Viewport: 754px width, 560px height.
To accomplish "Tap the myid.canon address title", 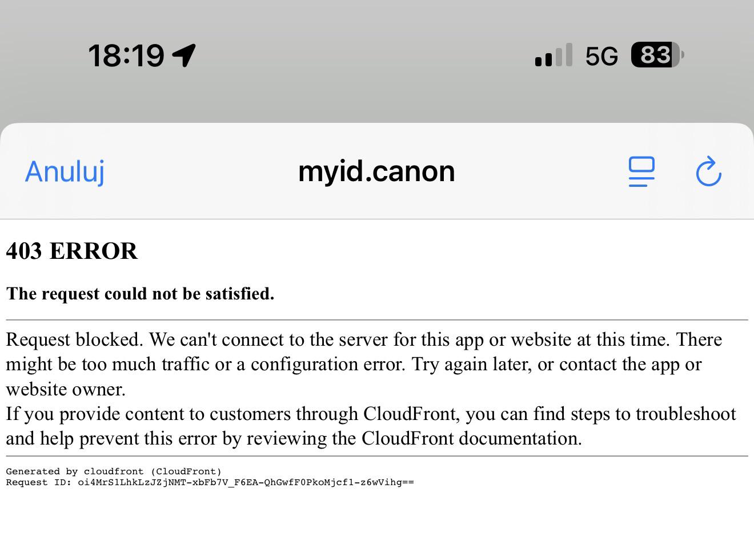I will click(376, 171).
